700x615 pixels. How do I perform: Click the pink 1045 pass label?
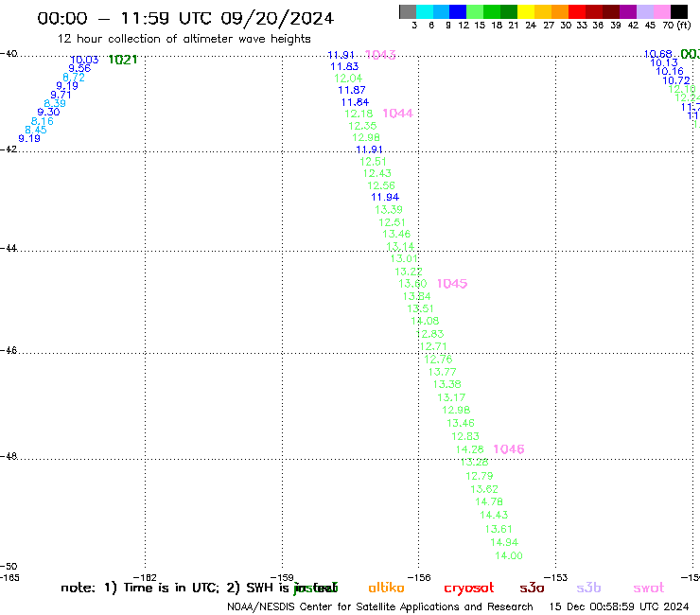coord(452,284)
